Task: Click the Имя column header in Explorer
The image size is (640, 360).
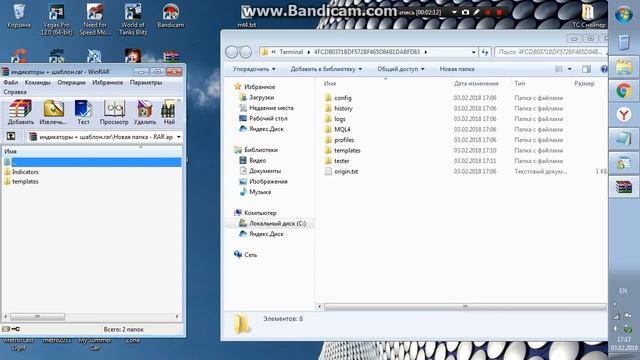Action: click(330, 83)
